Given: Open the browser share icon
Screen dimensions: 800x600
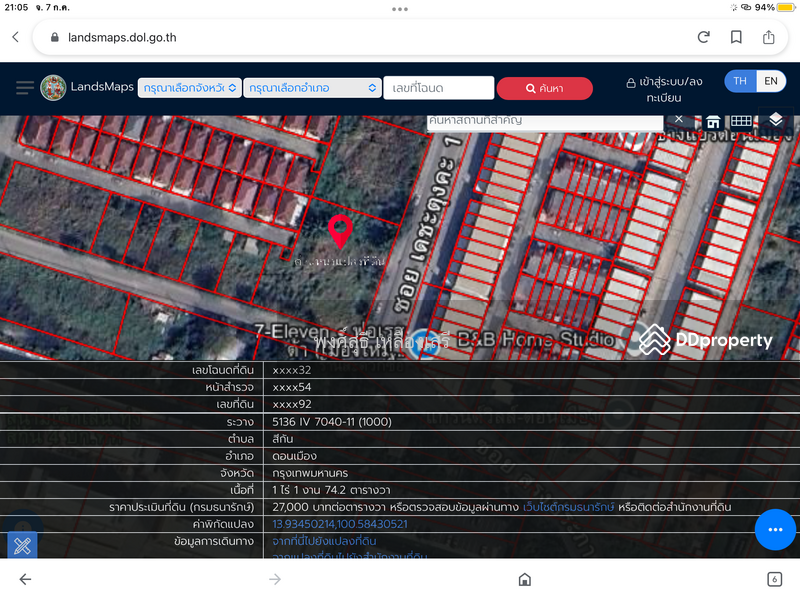Looking at the screenshot, I should coord(768,37).
